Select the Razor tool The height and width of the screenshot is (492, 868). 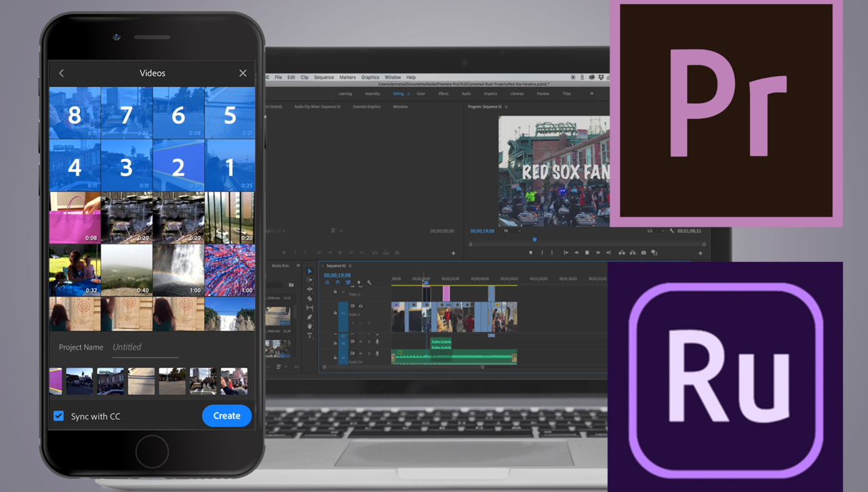[310, 299]
